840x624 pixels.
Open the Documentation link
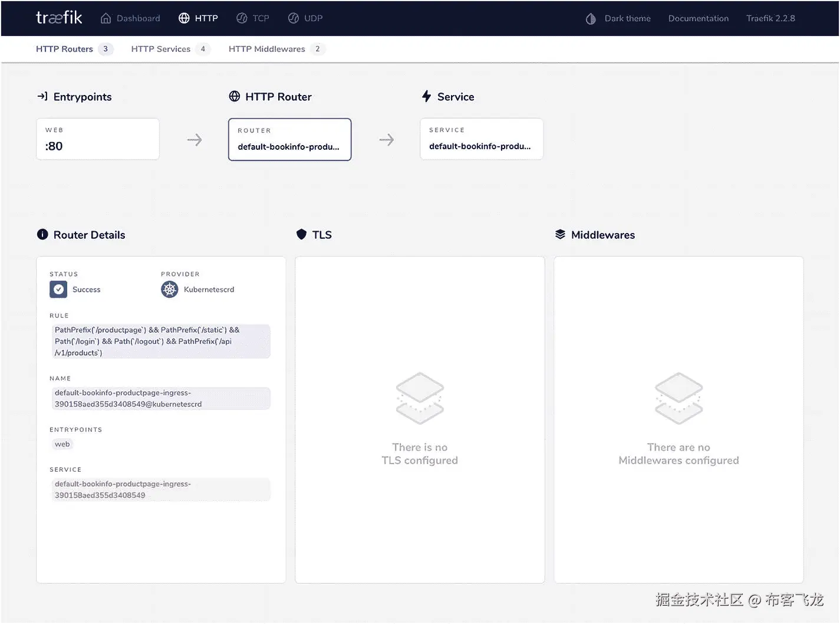coord(699,18)
